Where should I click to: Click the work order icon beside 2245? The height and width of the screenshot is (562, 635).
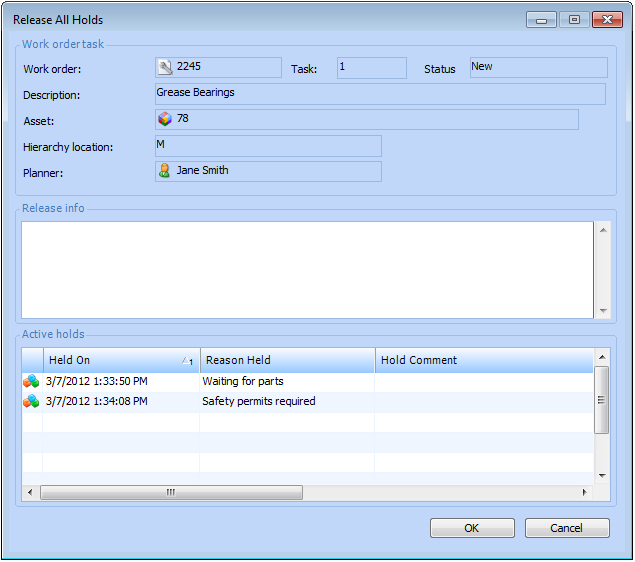pos(165,68)
